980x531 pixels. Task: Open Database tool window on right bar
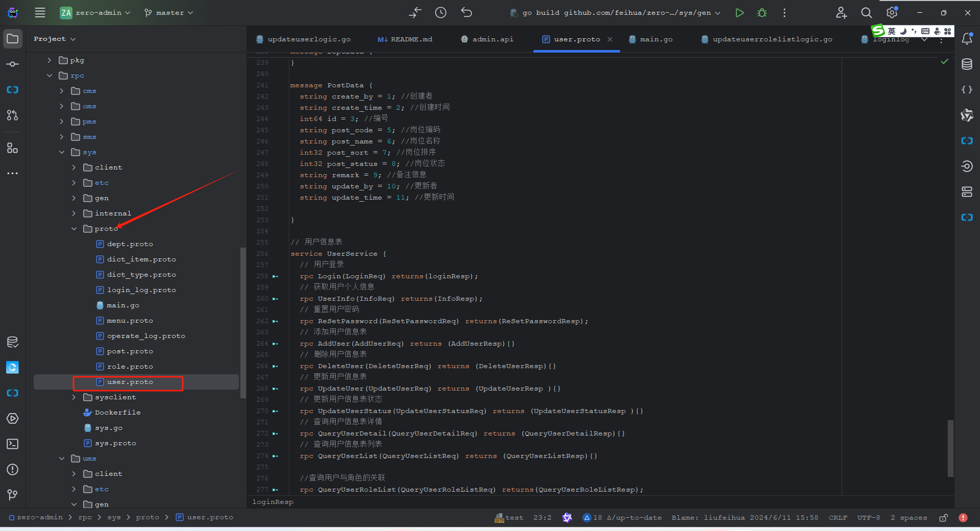pyautogui.click(x=967, y=64)
